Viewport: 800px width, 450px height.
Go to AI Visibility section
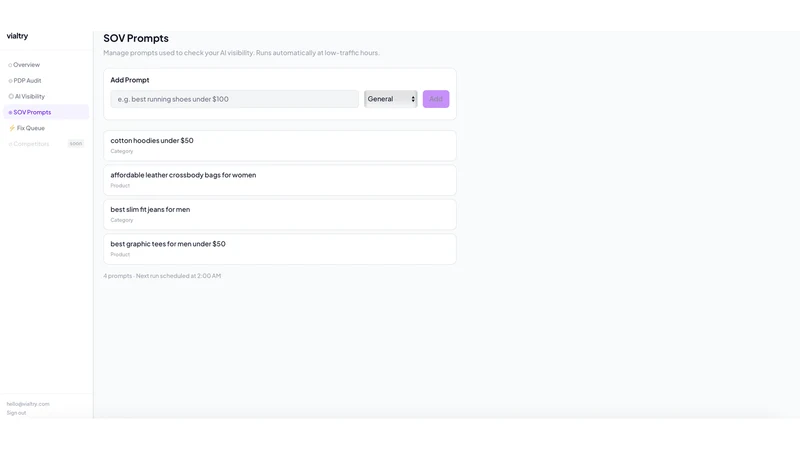point(46,96)
